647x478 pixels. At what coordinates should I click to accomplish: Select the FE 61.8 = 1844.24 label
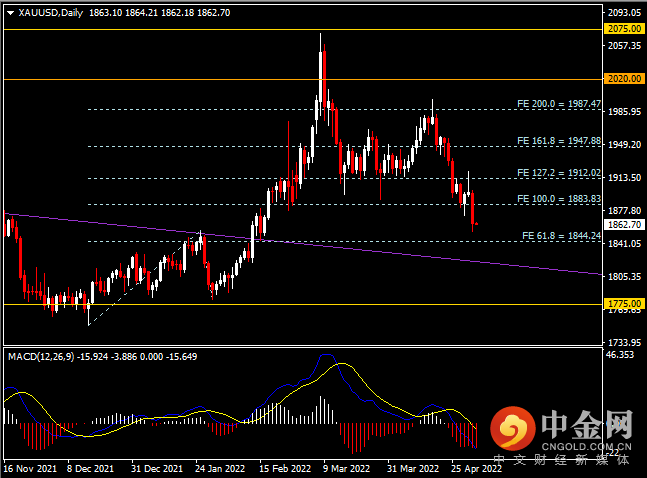click(x=562, y=236)
